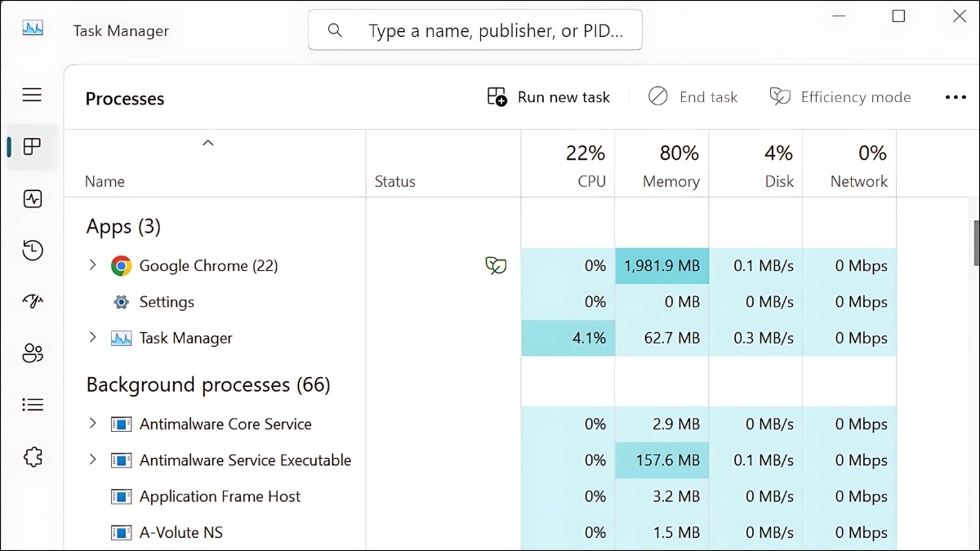Click the Antimalware Service Executable icon
This screenshot has width=980, height=551.
click(121, 460)
